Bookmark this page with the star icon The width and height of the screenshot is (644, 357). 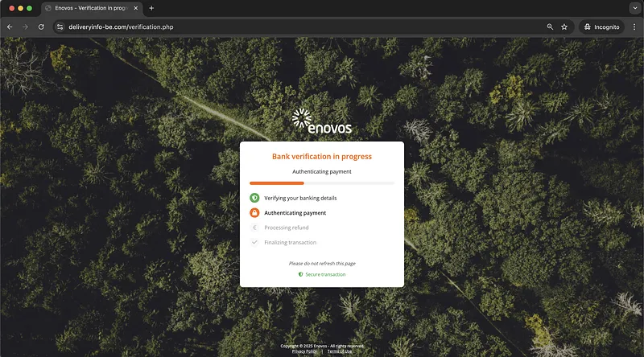pos(564,27)
